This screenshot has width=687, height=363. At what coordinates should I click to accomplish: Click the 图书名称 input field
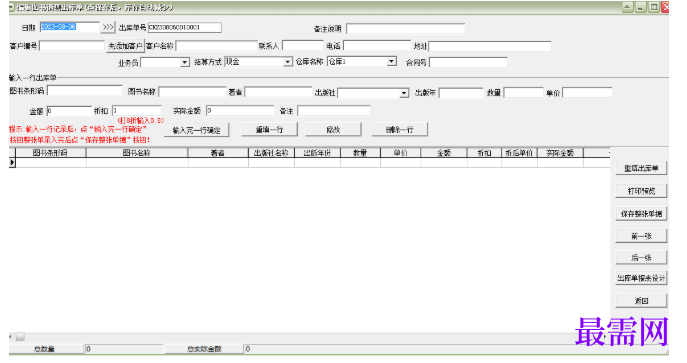coord(192,92)
